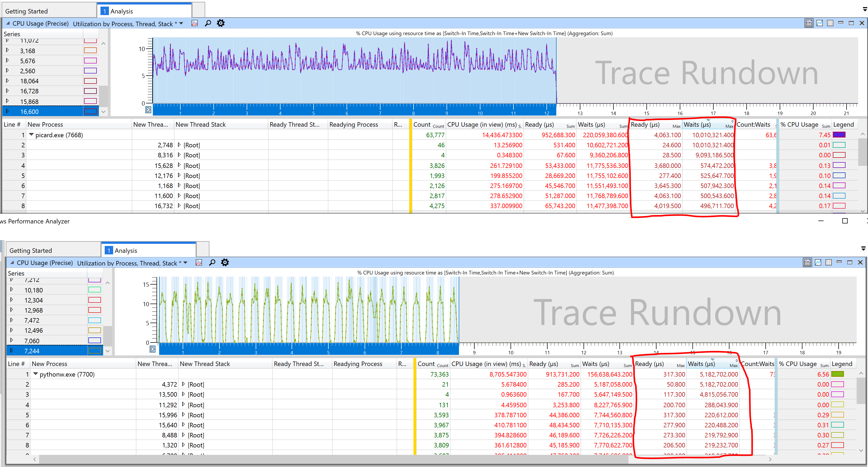
Task: Expand [Root] stack of thread 2,748
Action: 179,145
